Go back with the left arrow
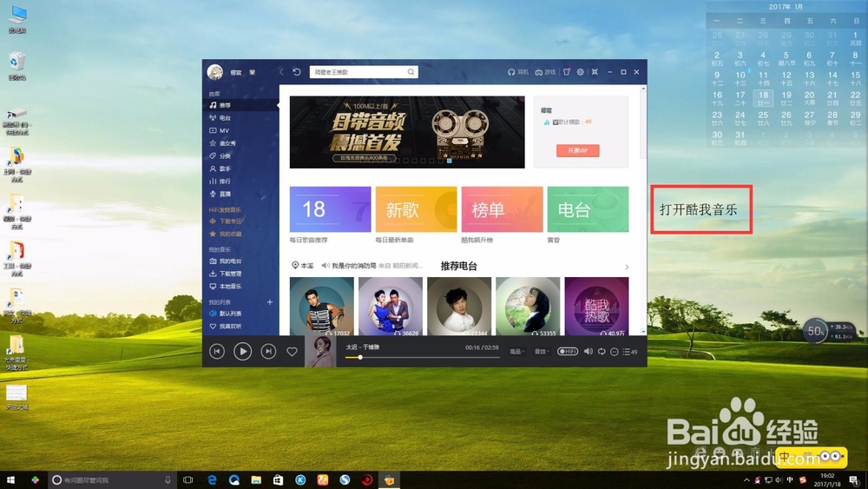 coord(281,72)
